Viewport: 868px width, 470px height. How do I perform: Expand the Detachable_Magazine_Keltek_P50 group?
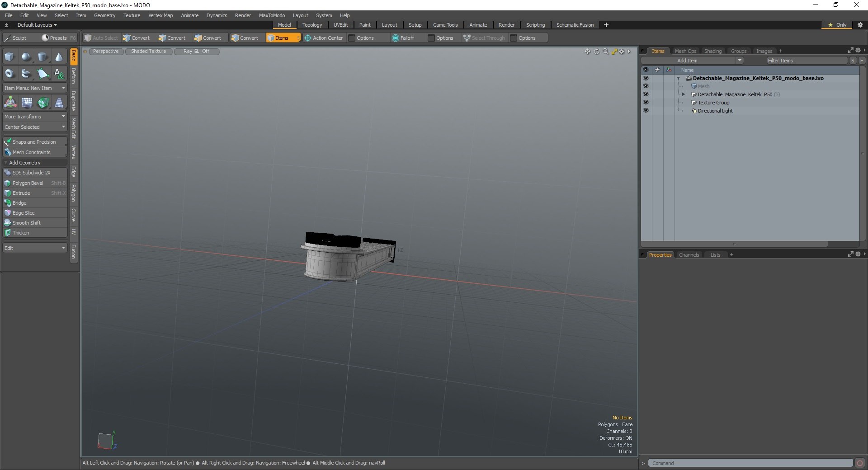684,94
